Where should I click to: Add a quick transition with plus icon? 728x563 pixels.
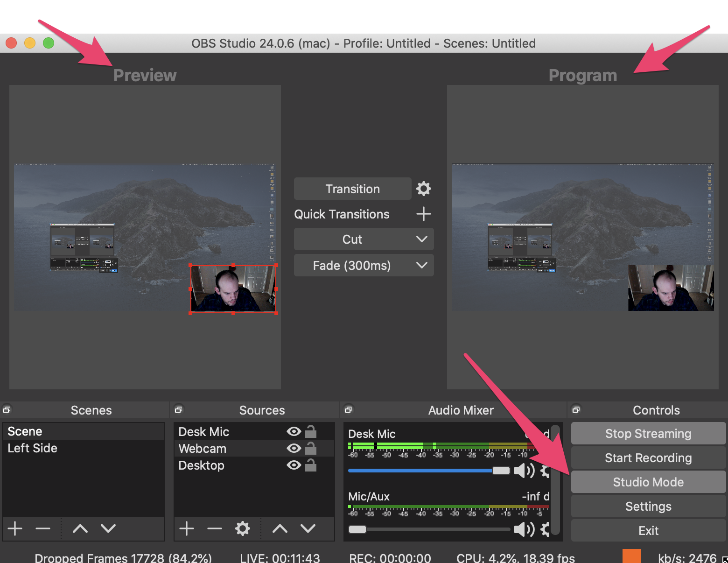click(424, 214)
